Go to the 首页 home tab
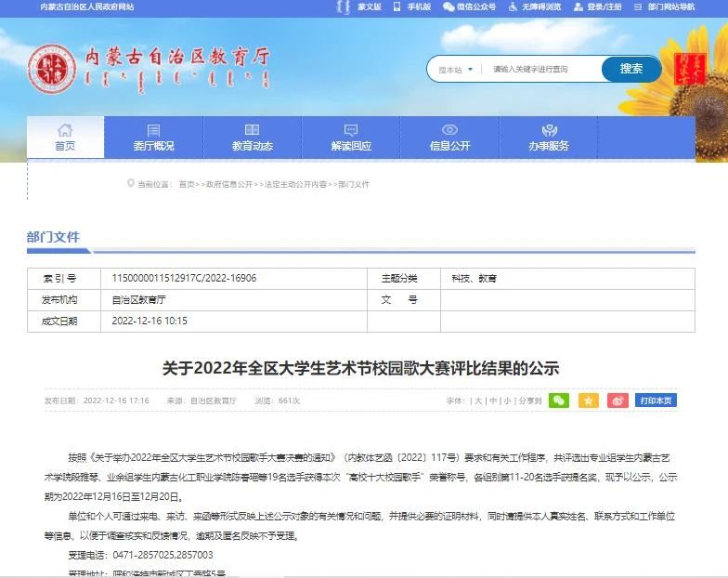The image size is (728, 578). point(65,138)
